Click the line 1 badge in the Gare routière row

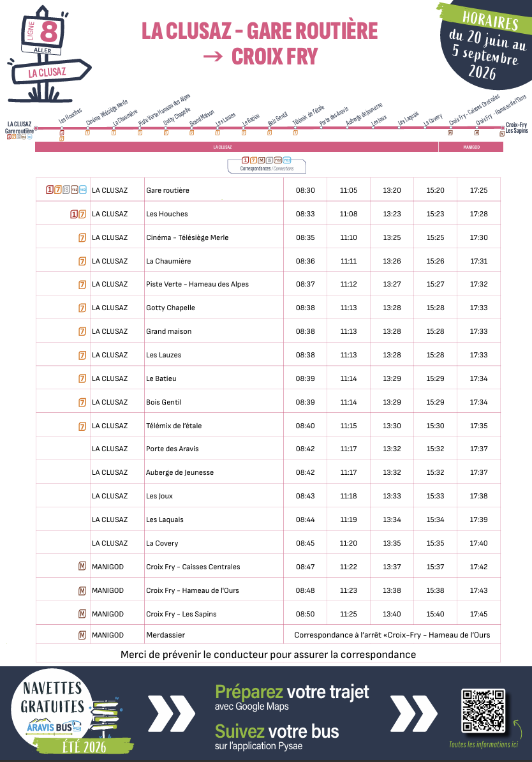pyautogui.click(x=50, y=190)
